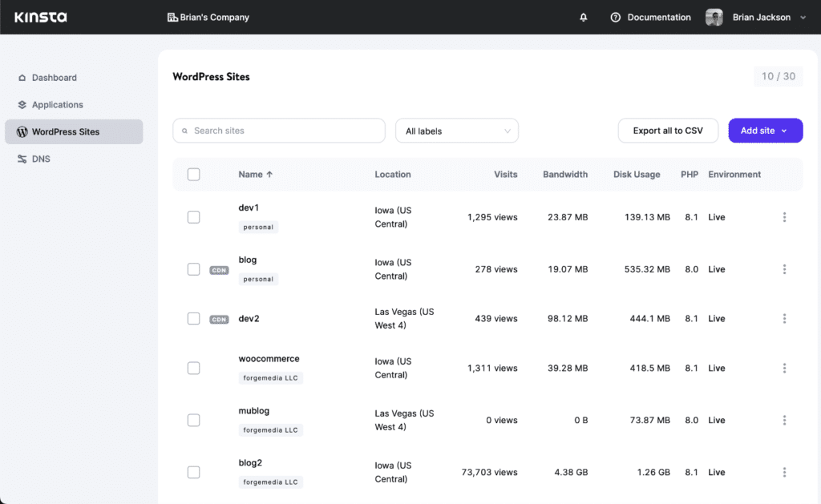Click the Applications layers icon
Image resolution: width=821 pixels, height=504 pixels.
22,105
